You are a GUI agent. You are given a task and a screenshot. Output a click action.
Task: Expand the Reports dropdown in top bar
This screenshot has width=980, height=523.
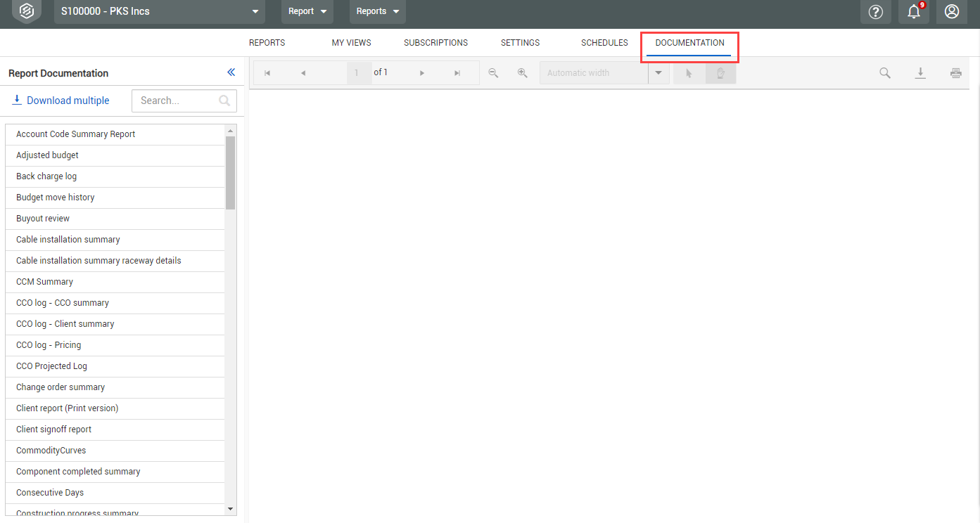tap(377, 11)
